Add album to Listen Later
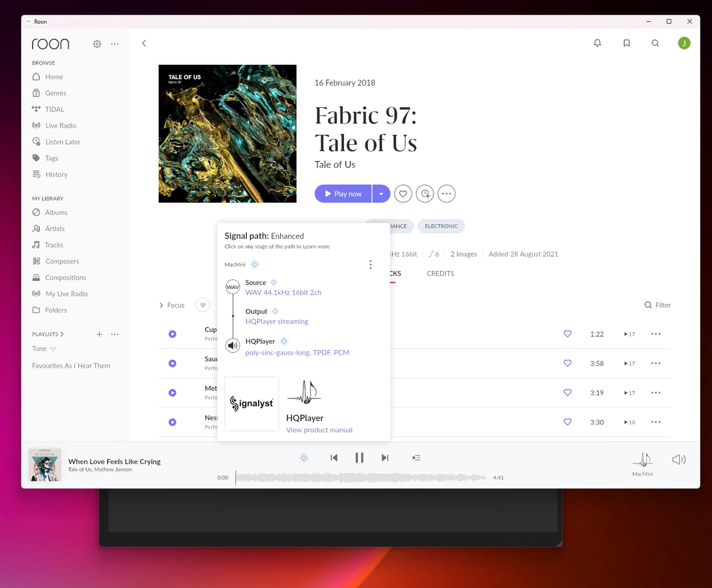This screenshot has width=712, height=588. point(425,194)
